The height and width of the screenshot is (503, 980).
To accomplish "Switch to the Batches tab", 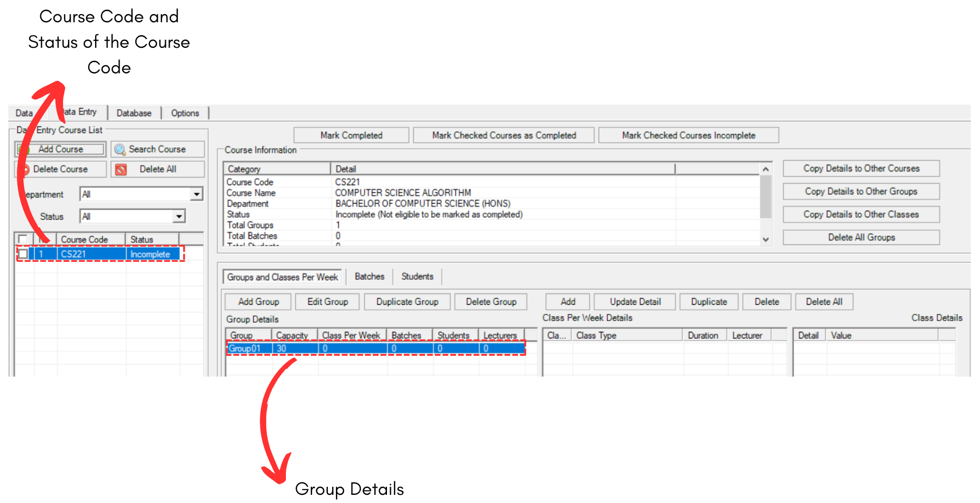I will coord(369,276).
